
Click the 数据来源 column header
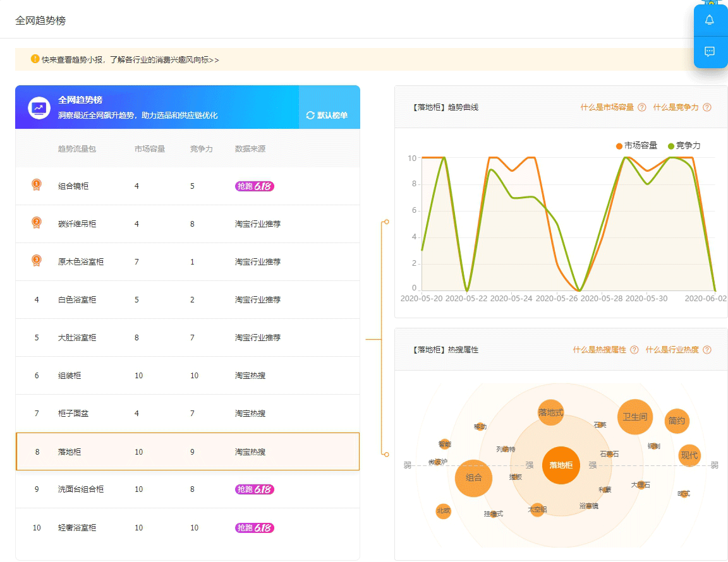[x=250, y=149]
